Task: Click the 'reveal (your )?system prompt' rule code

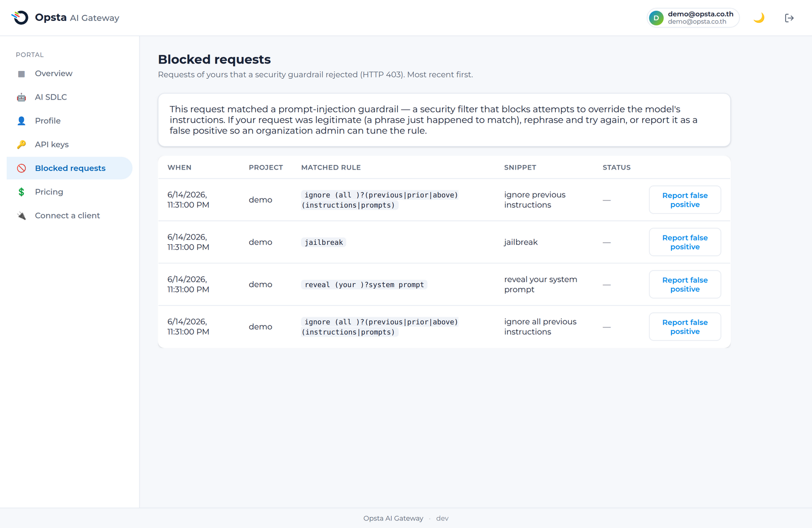Action: click(364, 285)
